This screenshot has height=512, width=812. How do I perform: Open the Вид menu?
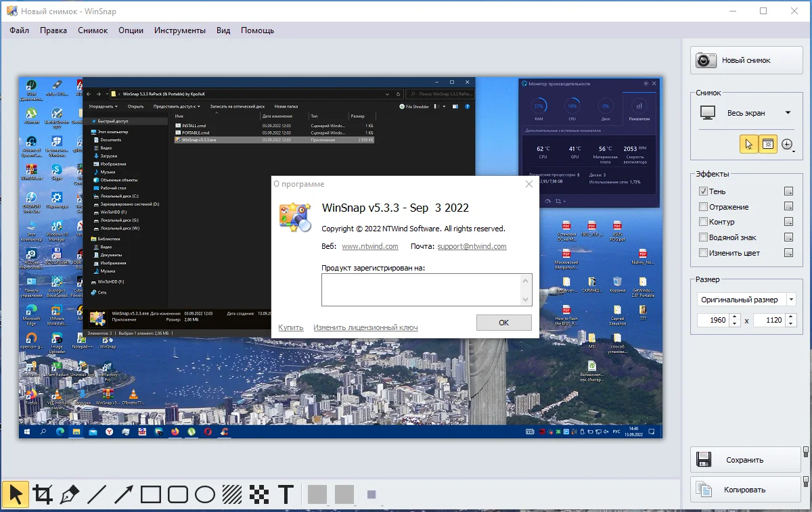pyautogui.click(x=223, y=30)
